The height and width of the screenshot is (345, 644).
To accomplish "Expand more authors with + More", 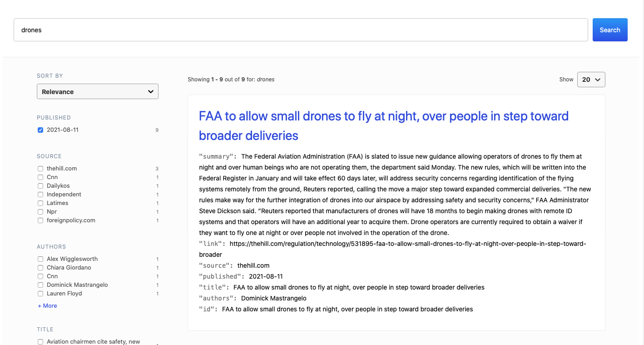I will pyautogui.click(x=47, y=305).
